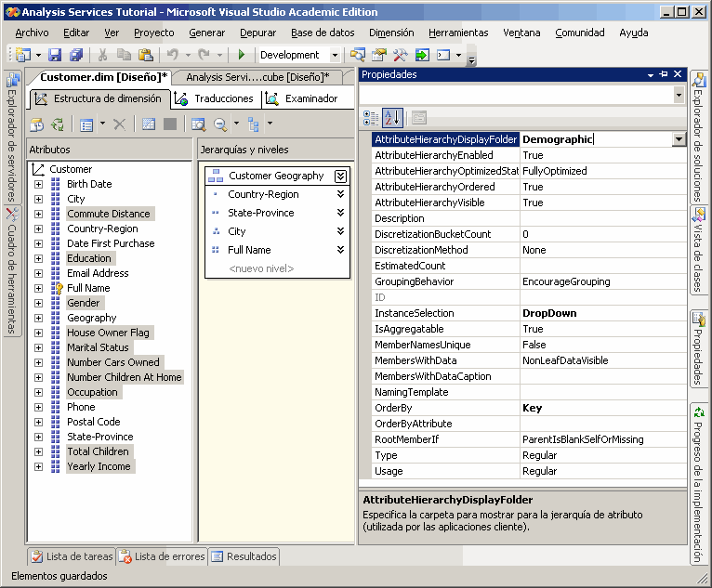The image size is (712, 588).
Task: Collapse the Customer Geography hierarchy chevron
Action: [x=340, y=176]
